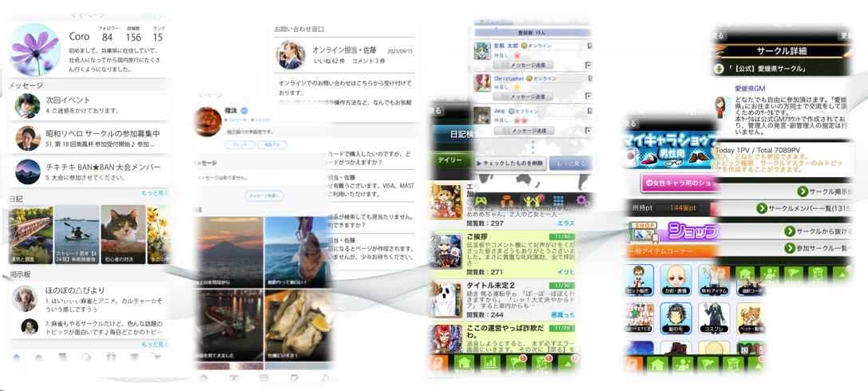Screen dimensions: 868x391
Task: Open the shopping cart icon in Coro page's bottom bar
Action: click(158, 357)
